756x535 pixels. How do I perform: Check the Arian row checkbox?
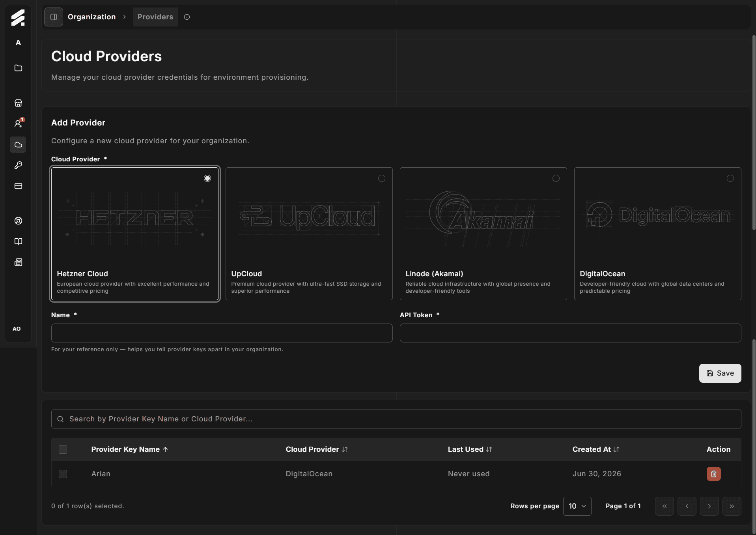tap(63, 474)
